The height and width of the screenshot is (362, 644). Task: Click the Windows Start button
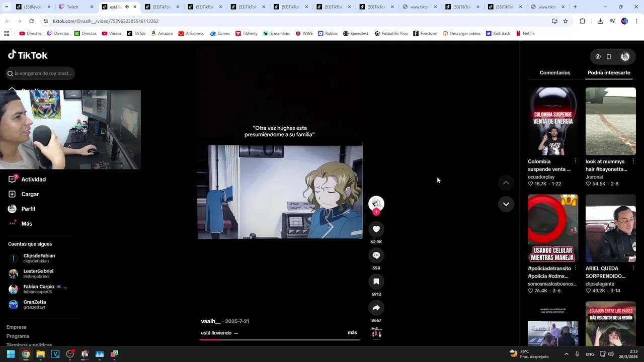point(11,354)
